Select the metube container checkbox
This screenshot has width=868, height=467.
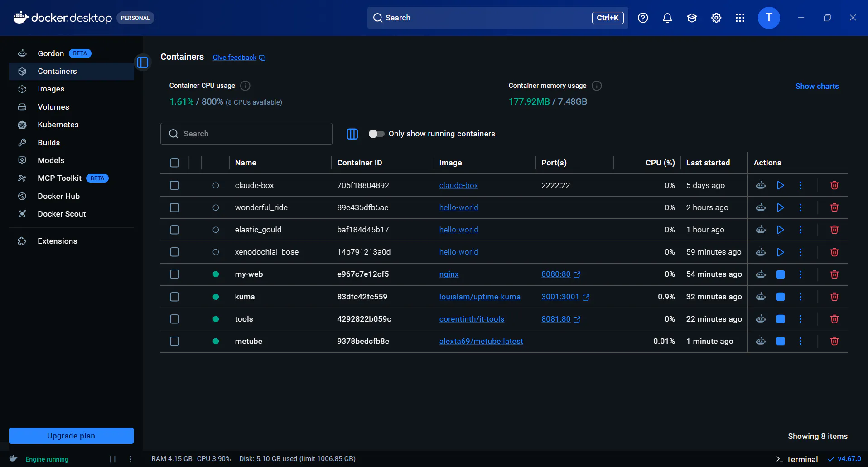coord(174,341)
